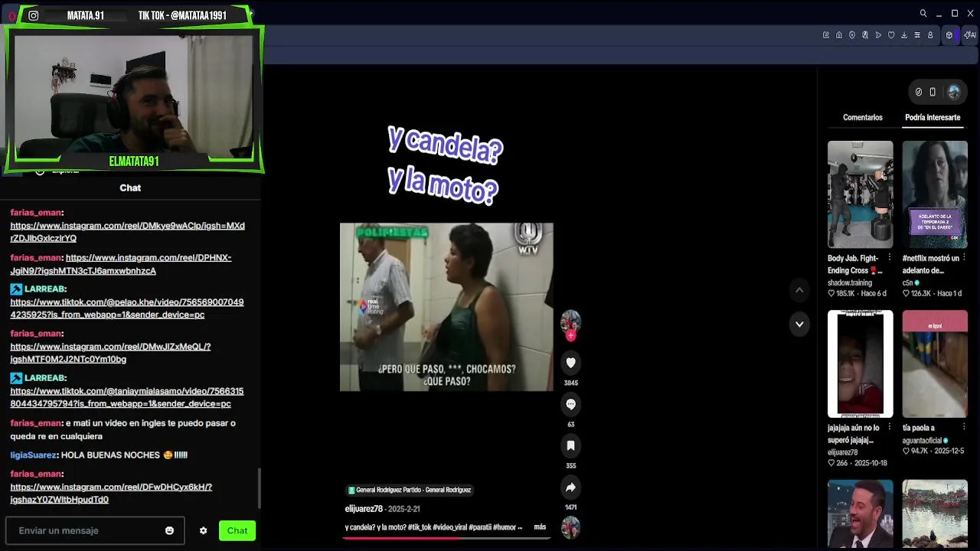Viewport: 980px width, 551px height.
Task: Go to previous video with up arrow
Action: (x=799, y=290)
